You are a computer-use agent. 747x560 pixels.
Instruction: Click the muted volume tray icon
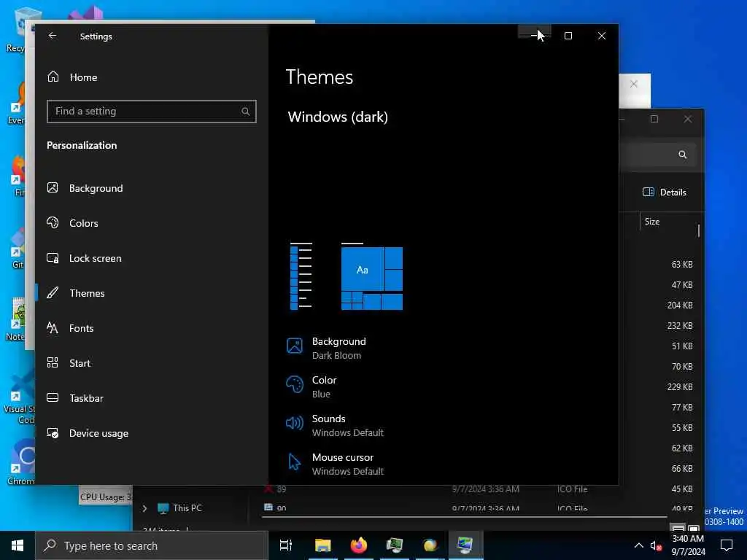[656, 546]
